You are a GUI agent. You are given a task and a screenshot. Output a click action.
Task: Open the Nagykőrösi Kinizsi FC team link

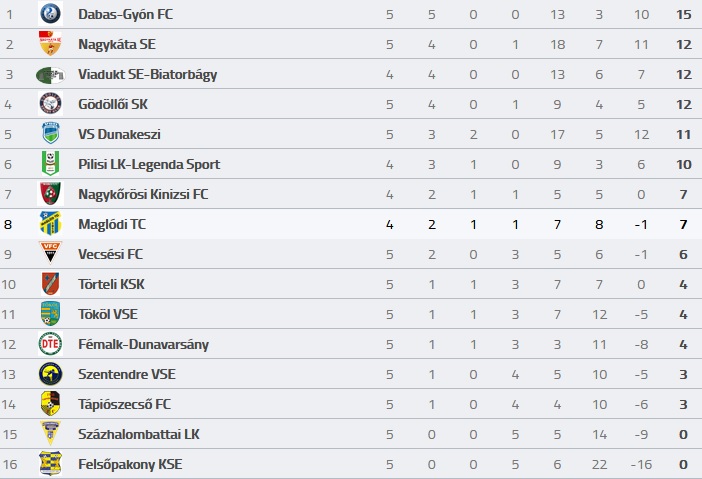tap(143, 194)
